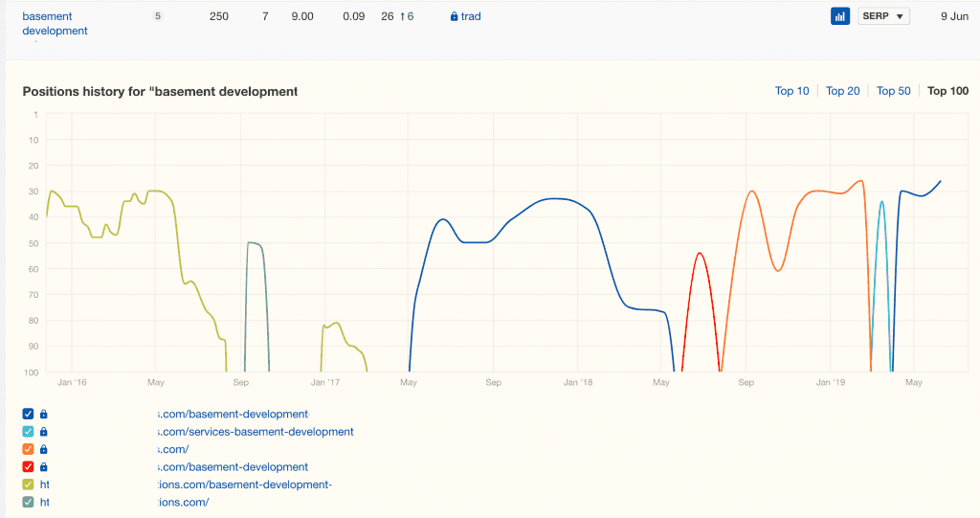
Task: Click the lock icon beside the light blue checkbox
Action: click(x=44, y=432)
